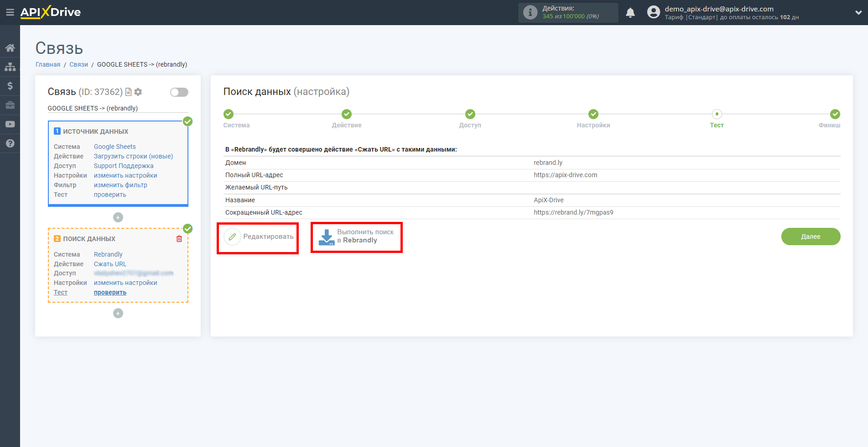Open the billing dollar sidebar icon
Image resolution: width=868 pixels, height=447 pixels.
tap(10, 86)
